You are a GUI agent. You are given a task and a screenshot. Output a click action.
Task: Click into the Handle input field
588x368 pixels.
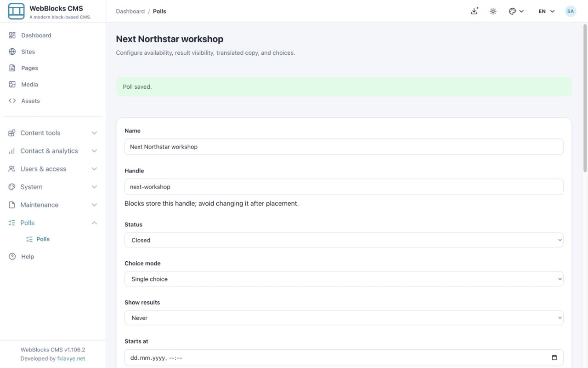pos(344,187)
